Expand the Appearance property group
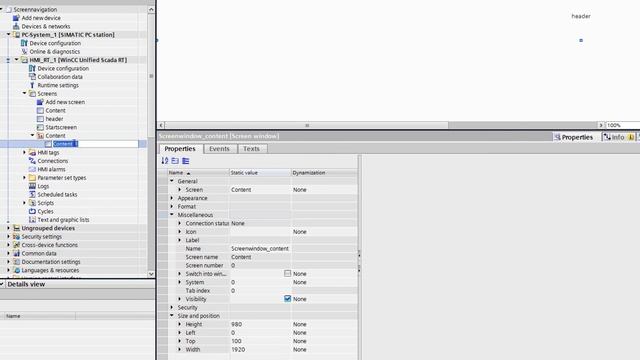Viewport: 640px width, 360px height. (172, 198)
